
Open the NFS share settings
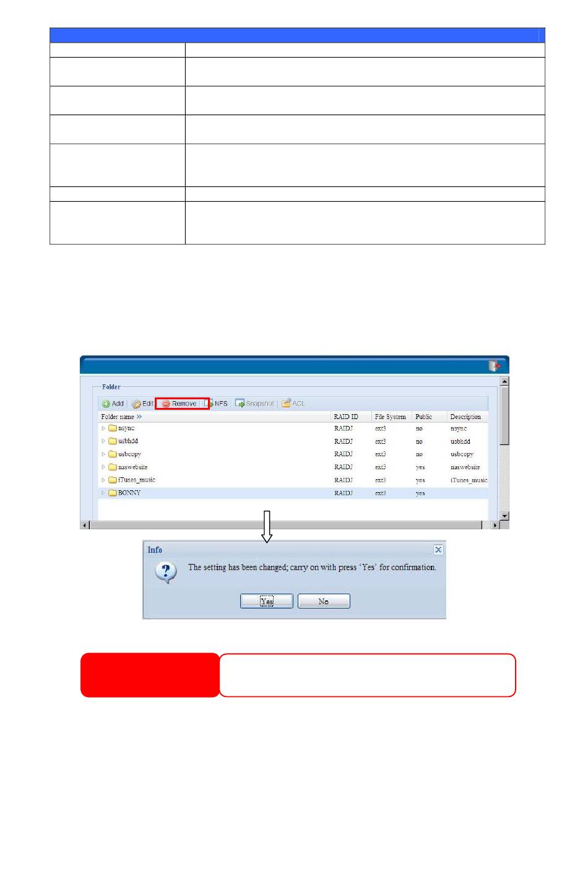(x=217, y=404)
